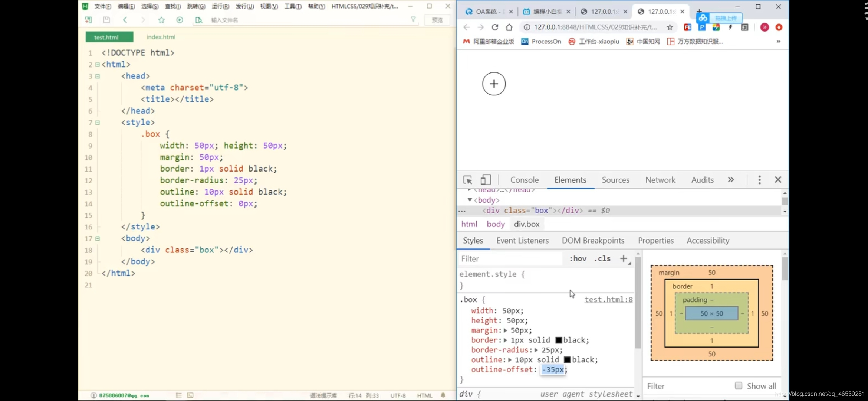Open the test.html:8 source link
The height and width of the screenshot is (401, 868).
[x=608, y=300]
